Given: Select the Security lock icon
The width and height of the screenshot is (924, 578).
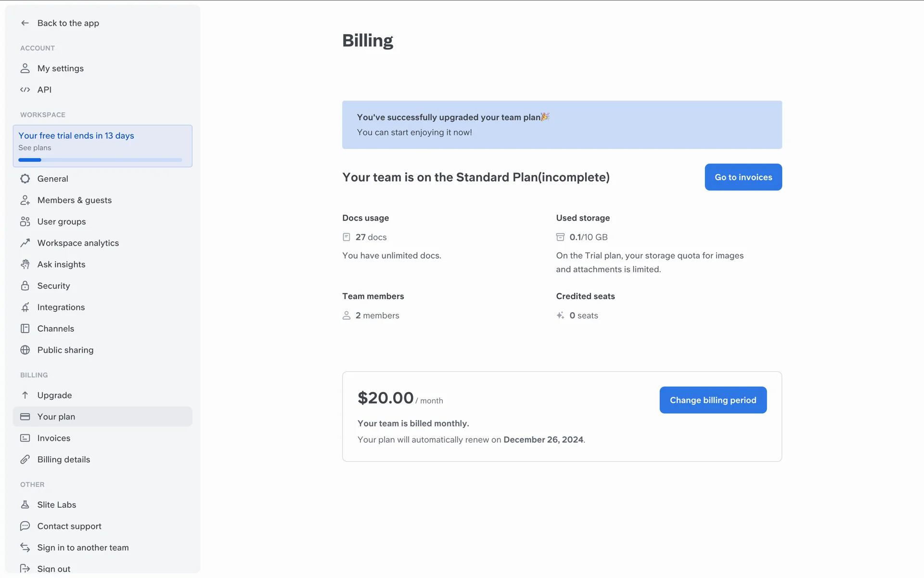Looking at the screenshot, I should coord(25,286).
